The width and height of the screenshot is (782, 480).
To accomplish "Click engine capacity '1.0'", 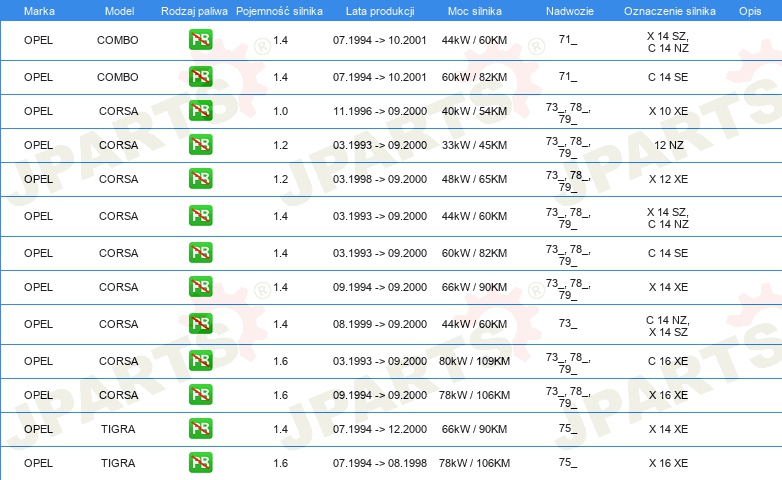I will click(x=280, y=111).
